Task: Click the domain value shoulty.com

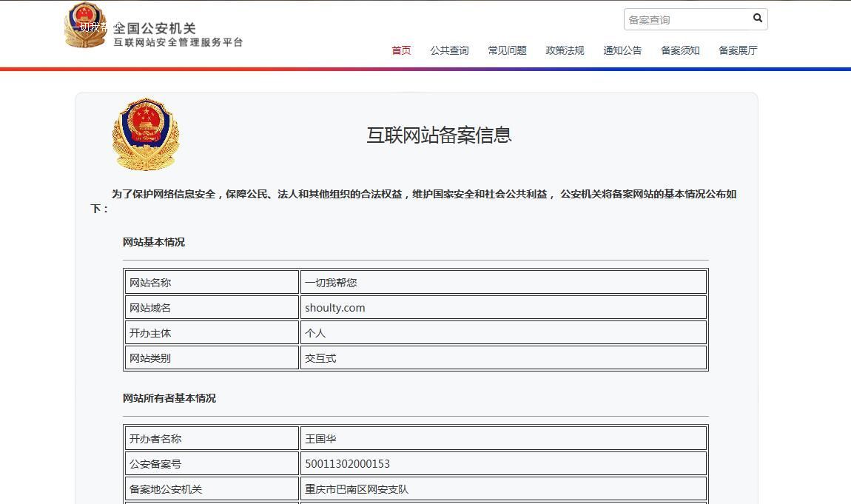Action: pyautogui.click(x=334, y=308)
